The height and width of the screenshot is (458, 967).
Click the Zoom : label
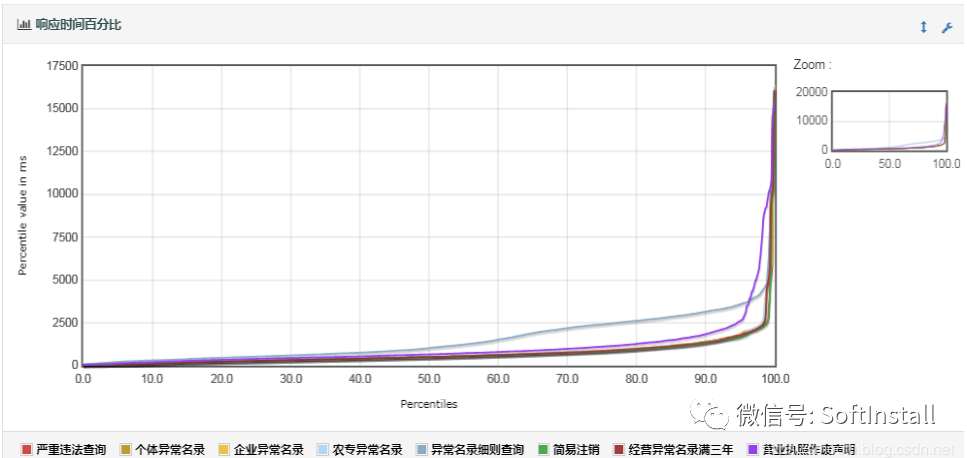812,65
